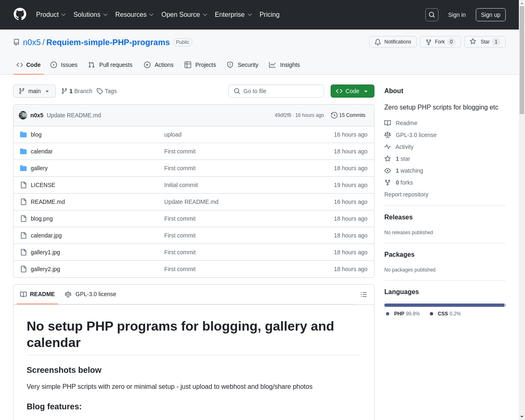Screen dimensions: 525x420
Task: Fork the repository with Fork button
Action: point(441,42)
